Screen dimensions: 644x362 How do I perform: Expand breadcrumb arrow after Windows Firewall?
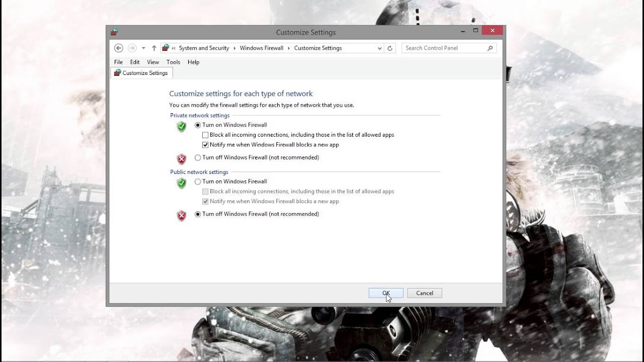(289, 48)
